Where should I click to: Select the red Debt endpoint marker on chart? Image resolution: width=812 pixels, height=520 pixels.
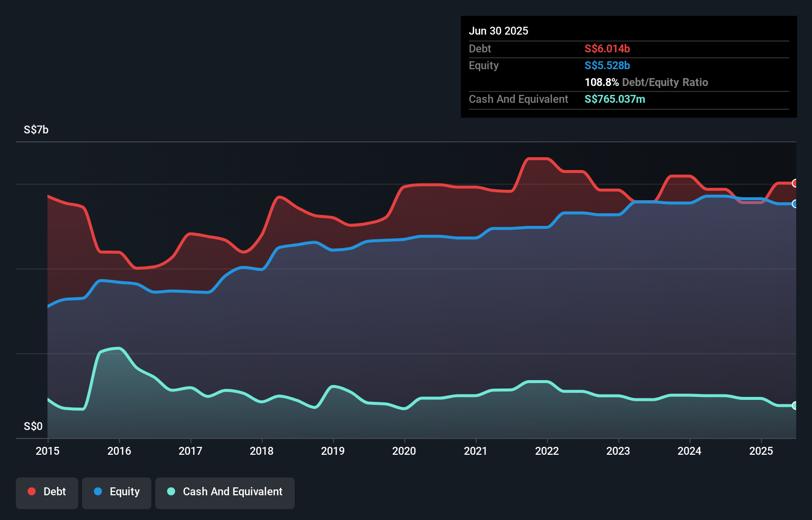coord(795,184)
